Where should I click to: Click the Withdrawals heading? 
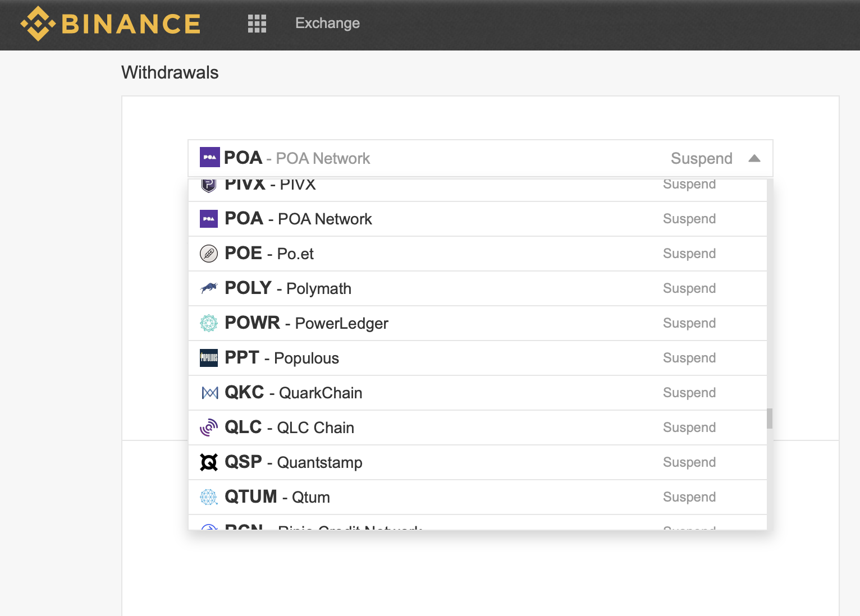170,72
